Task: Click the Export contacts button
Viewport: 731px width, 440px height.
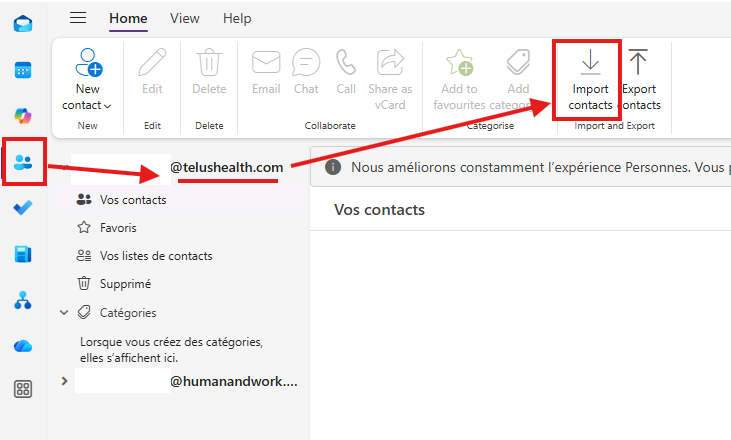Action: (x=641, y=80)
